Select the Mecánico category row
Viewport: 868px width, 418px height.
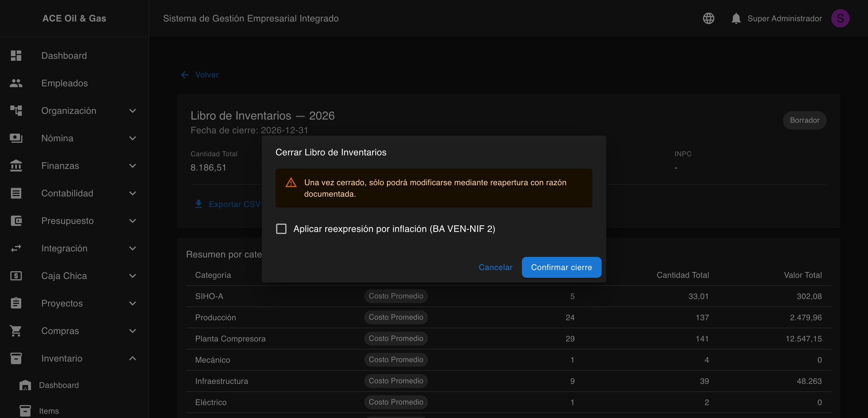[x=508, y=360]
